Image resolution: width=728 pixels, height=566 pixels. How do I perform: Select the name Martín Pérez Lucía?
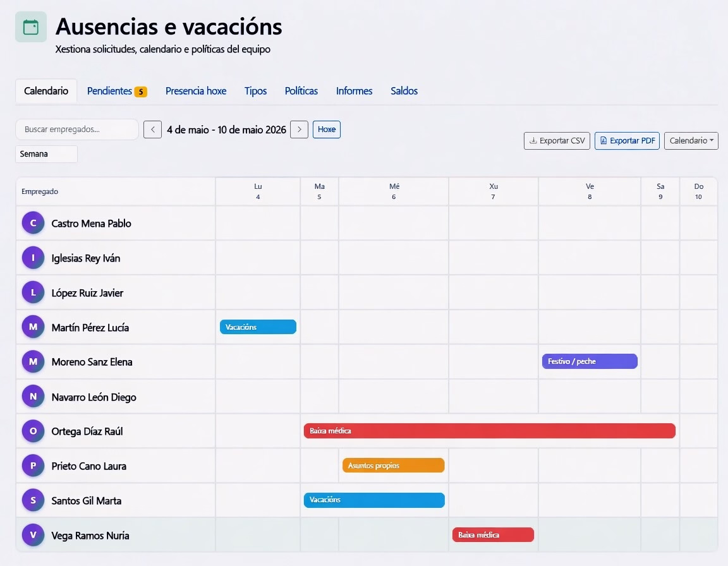tap(90, 328)
